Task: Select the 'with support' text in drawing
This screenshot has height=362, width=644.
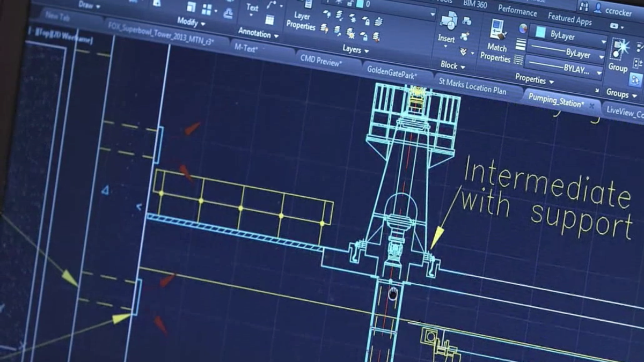Action: (547, 213)
